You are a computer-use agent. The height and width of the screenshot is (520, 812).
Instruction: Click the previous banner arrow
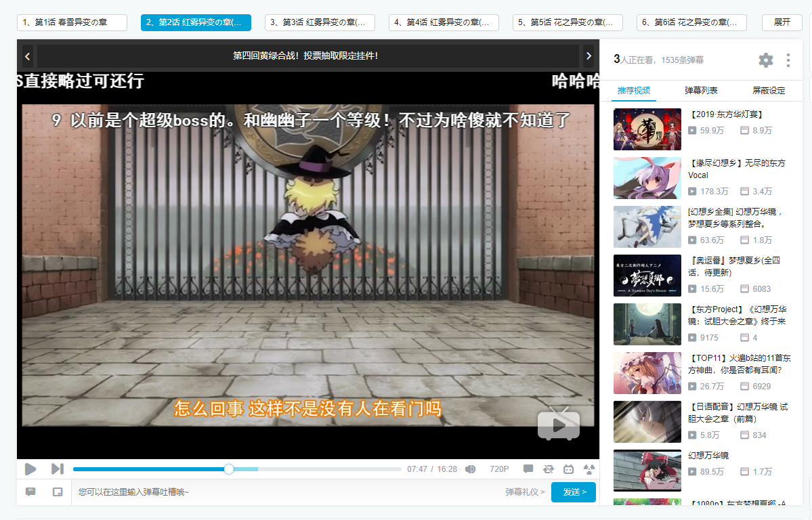[x=28, y=56]
